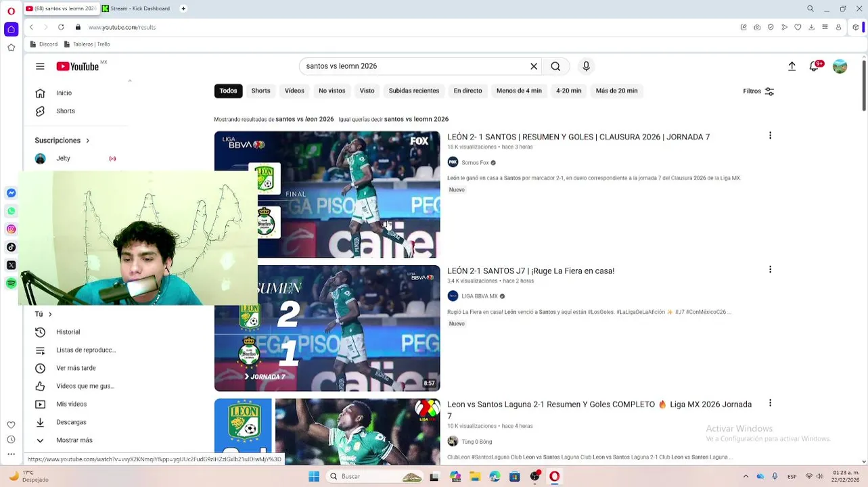This screenshot has width=868, height=487.
Task: Open Messenger in the Opera sidebar
Action: [11, 193]
